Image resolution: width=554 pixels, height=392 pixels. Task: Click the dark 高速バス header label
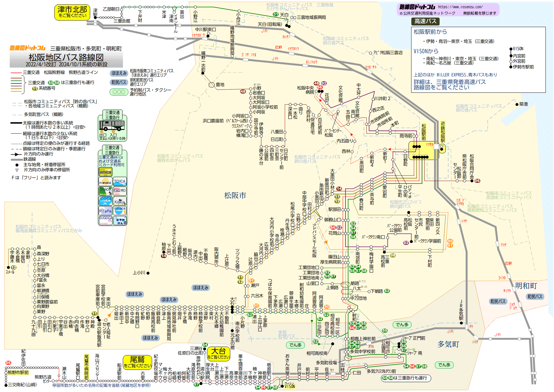coord(425,21)
